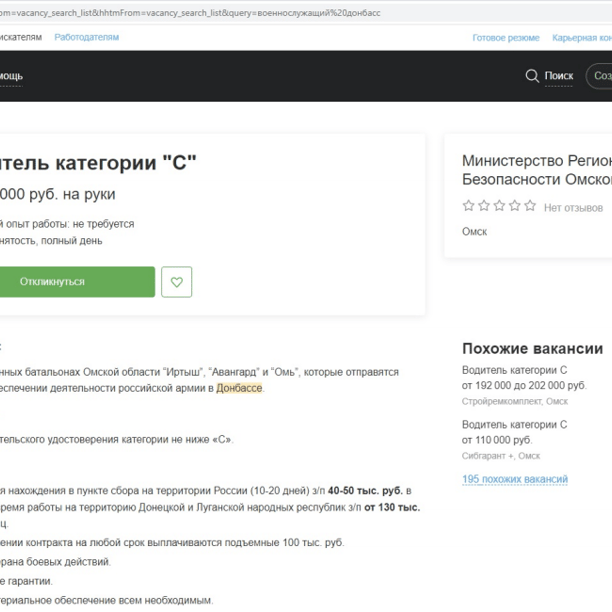This screenshot has height=612, width=612.
Task: Open the Сибгарант Водитель категории С vacancy
Action: tap(514, 424)
